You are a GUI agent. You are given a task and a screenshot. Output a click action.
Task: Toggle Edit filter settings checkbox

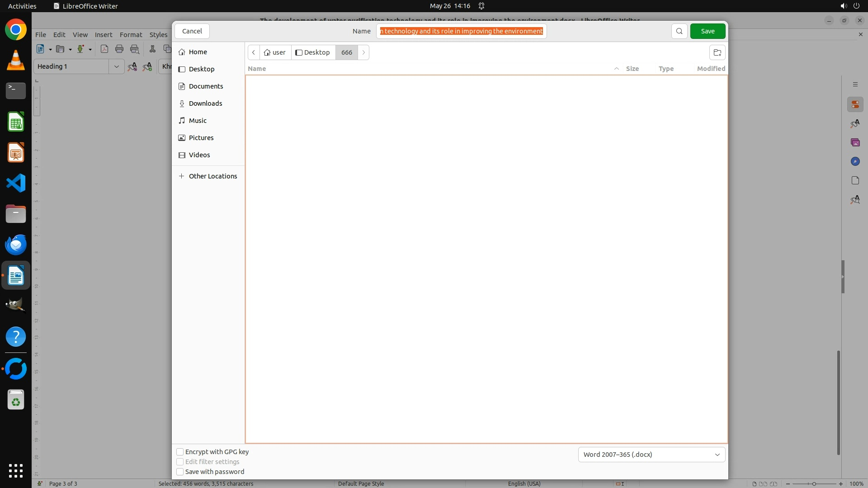pyautogui.click(x=180, y=462)
